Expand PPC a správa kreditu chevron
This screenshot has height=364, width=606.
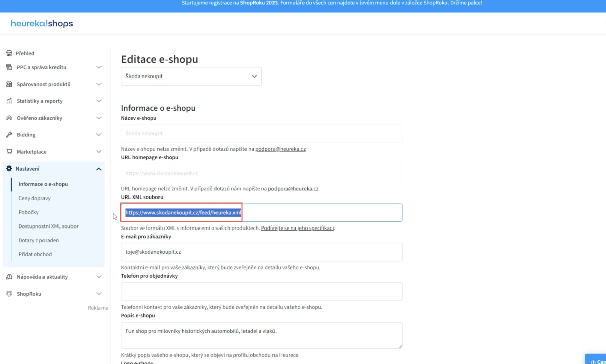pyautogui.click(x=99, y=67)
